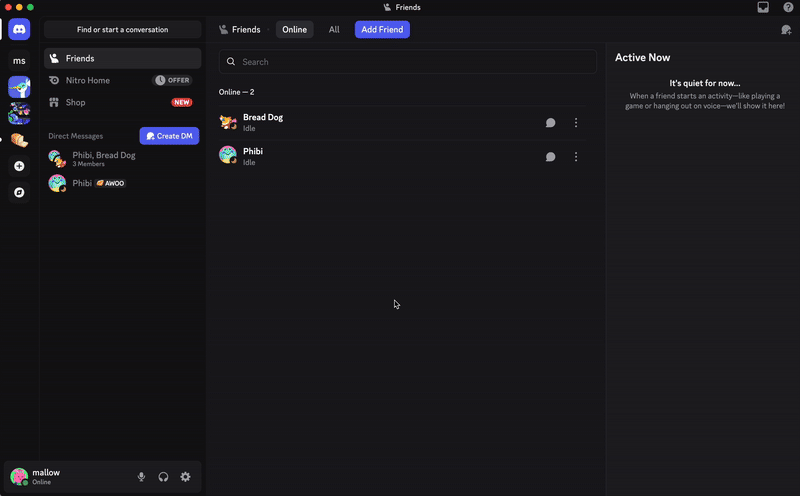Click Add a Server plus icon
This screenshot has width=800, height=496.
tap(19, 166)
